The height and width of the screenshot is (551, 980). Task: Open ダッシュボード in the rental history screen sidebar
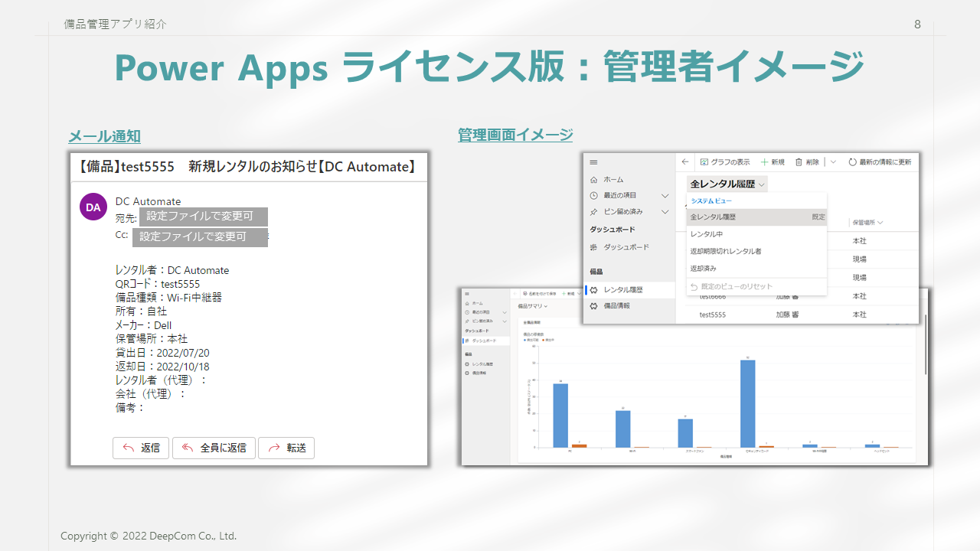[626, 247]
